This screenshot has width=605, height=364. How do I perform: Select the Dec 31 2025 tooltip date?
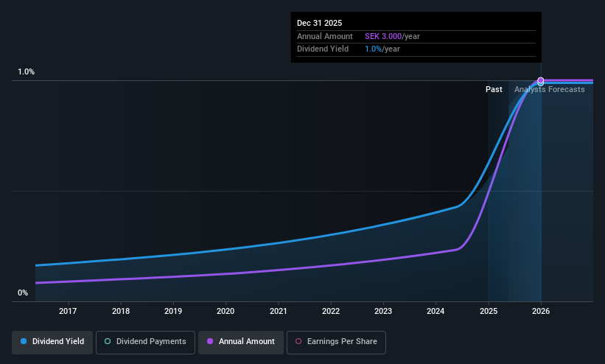(320, 23)
